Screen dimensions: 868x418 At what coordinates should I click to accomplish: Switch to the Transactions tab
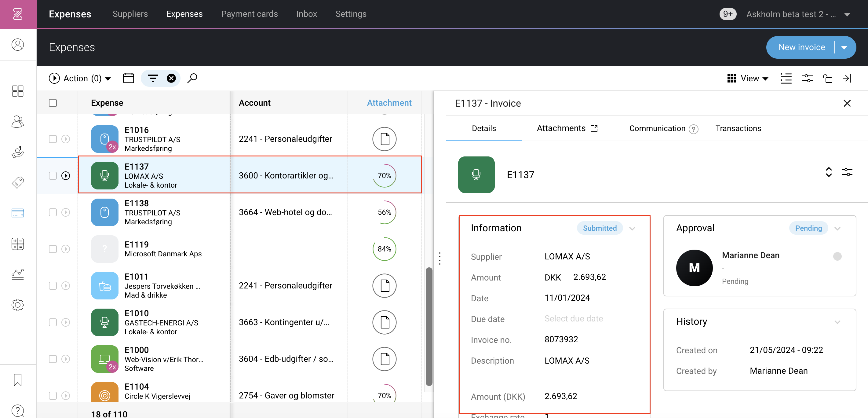(738, 128)
